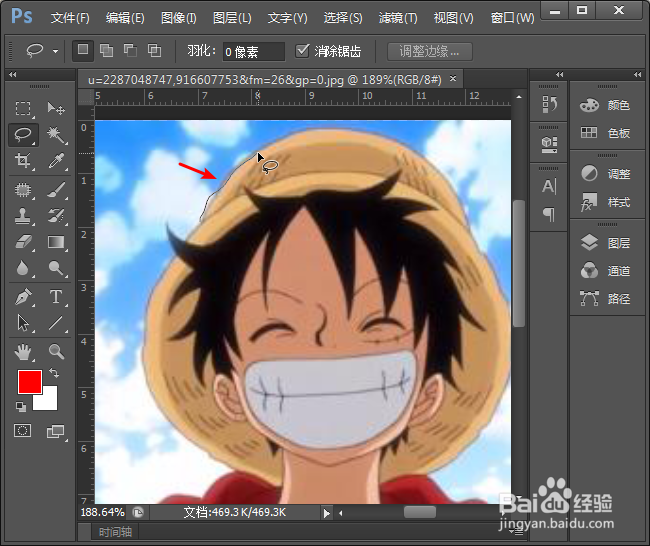
Task: Select the Gradient tool
Action: [x=56, y=242]
